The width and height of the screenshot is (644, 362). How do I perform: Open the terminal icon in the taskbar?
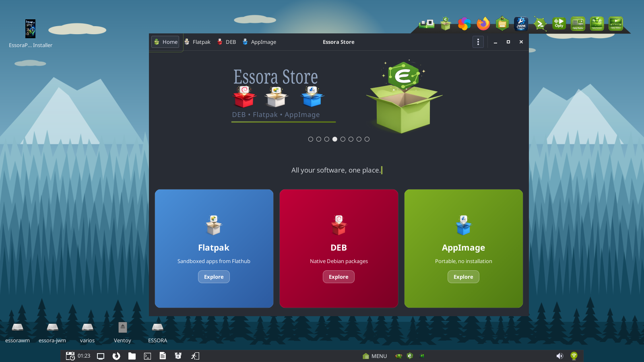pyautogui.click(x=147, y=356)
